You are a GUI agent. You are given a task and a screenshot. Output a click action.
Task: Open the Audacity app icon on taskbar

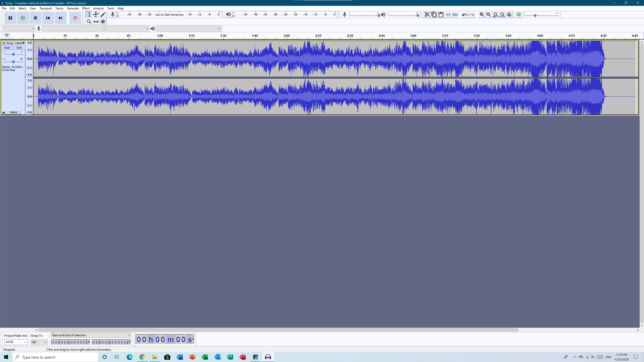tap(268, 357)
